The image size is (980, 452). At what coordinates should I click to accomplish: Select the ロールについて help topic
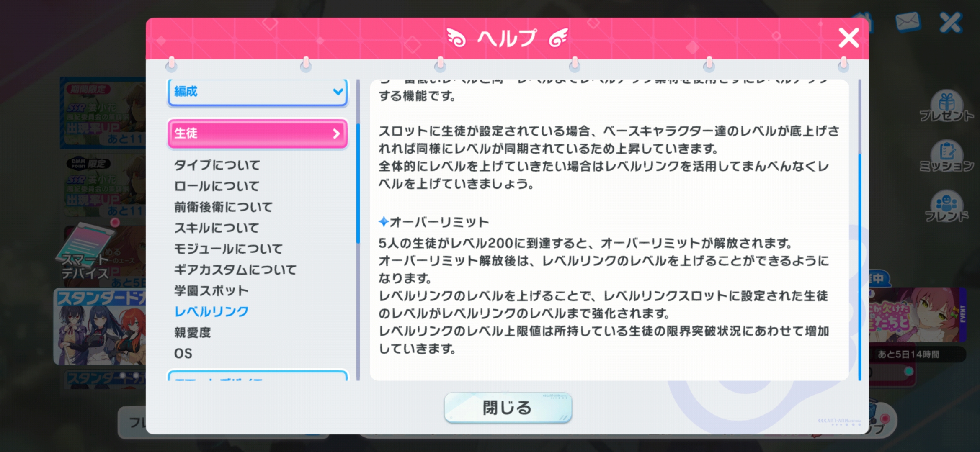(x=217, y=186)
